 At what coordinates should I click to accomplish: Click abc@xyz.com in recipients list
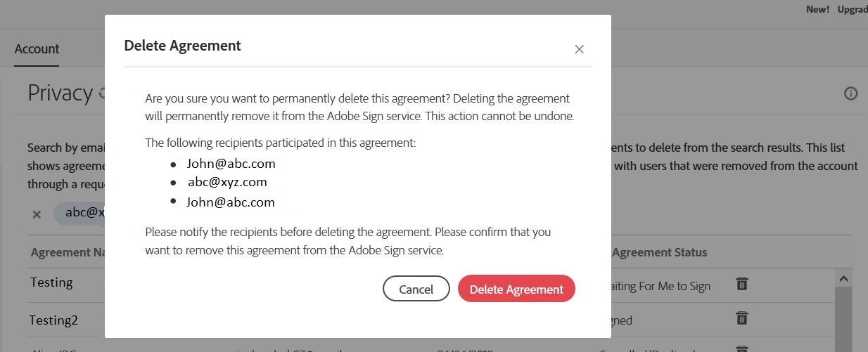click(x=227, y=182)
